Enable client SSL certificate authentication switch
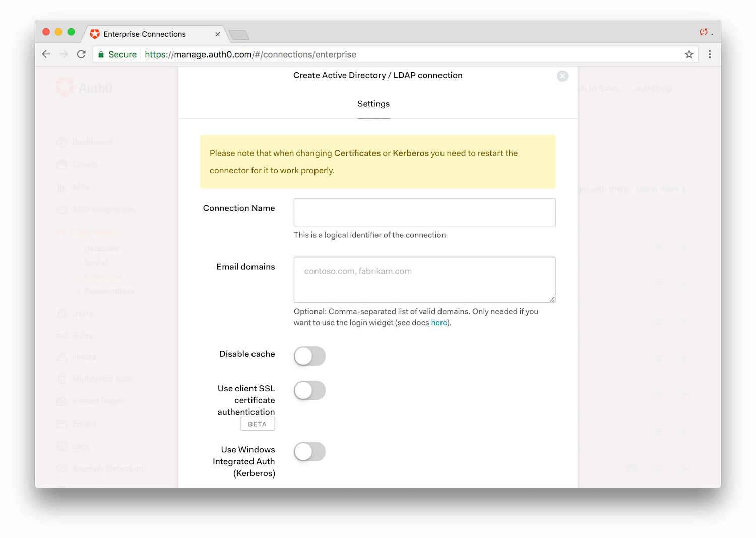Image resolution: width=756 pixels, height=538 pixels. (x=309, y=390)
